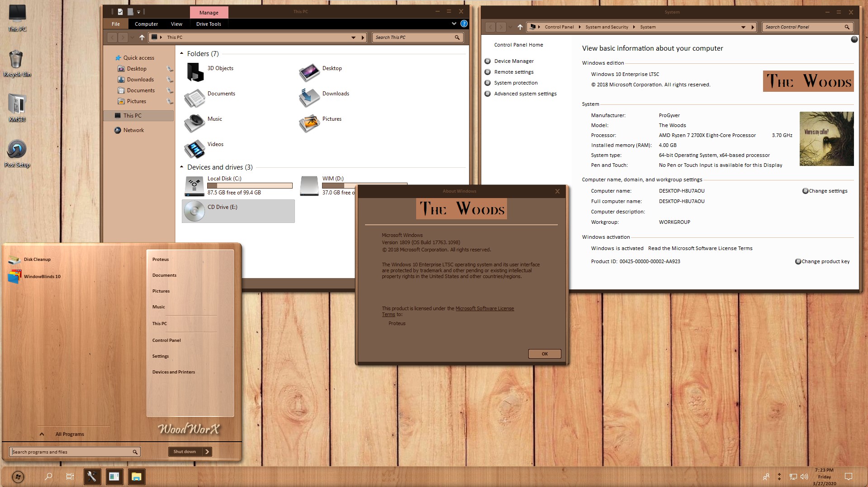This screenshot has width=868, height=487.
Task: Open the Music folder icon
Action: pos(195,123)
